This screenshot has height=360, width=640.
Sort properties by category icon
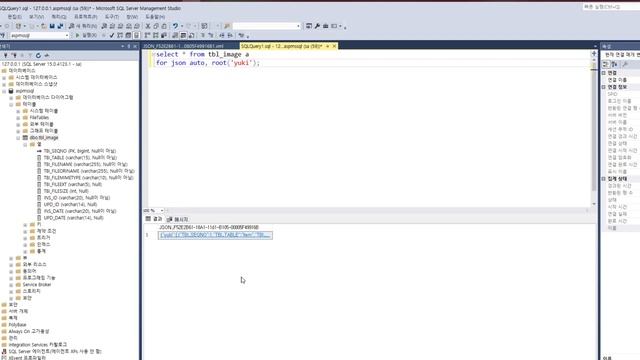coord(606,64)
